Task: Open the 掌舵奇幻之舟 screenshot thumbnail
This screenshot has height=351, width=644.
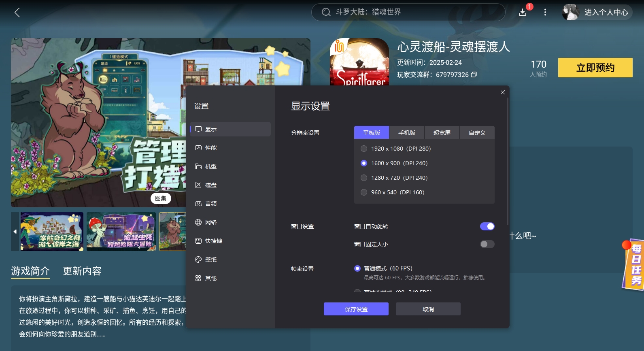Action: pyautogui.click(x=52, y=232)
